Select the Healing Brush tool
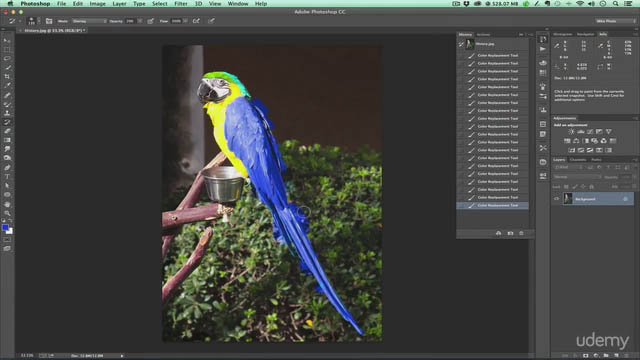 coord(7,95)
